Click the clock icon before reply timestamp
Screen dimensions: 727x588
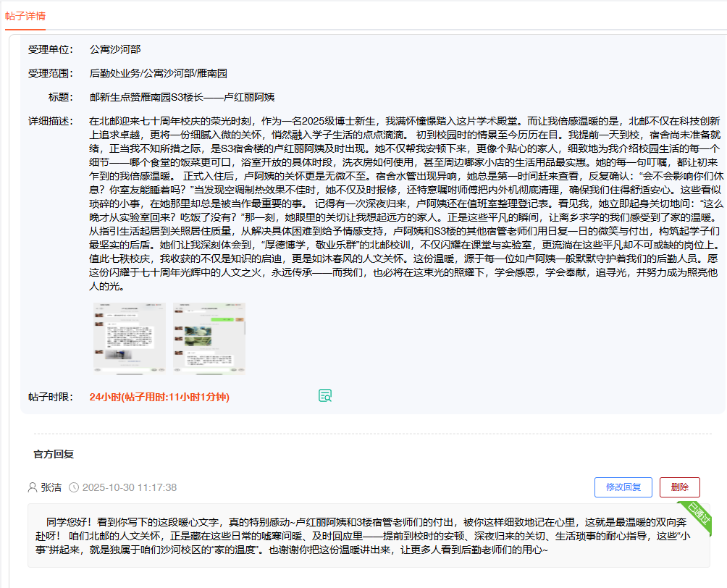(x=74, y=487)
